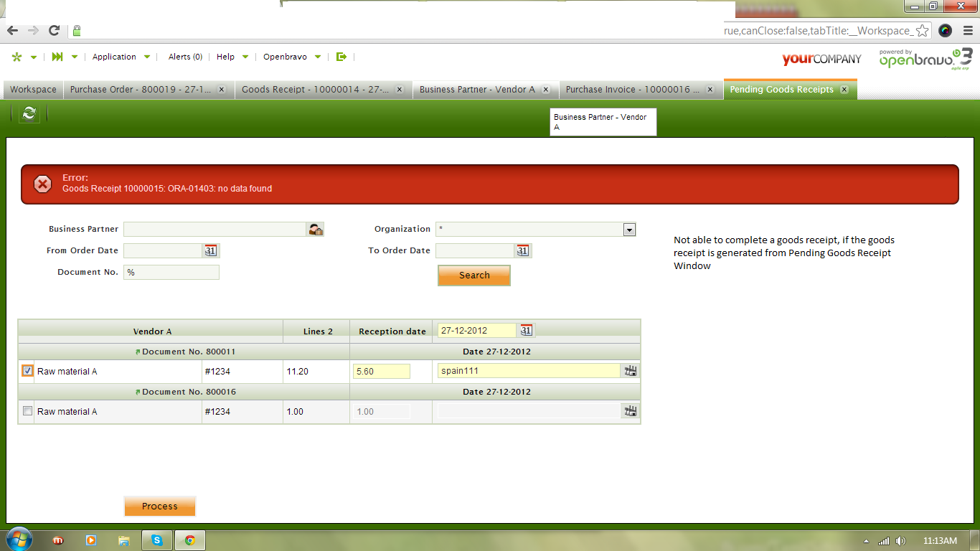Close the Business Partner - Vendor A tab
The width and height of the screenshot is (980, 551).
click(x=546, y=90)
